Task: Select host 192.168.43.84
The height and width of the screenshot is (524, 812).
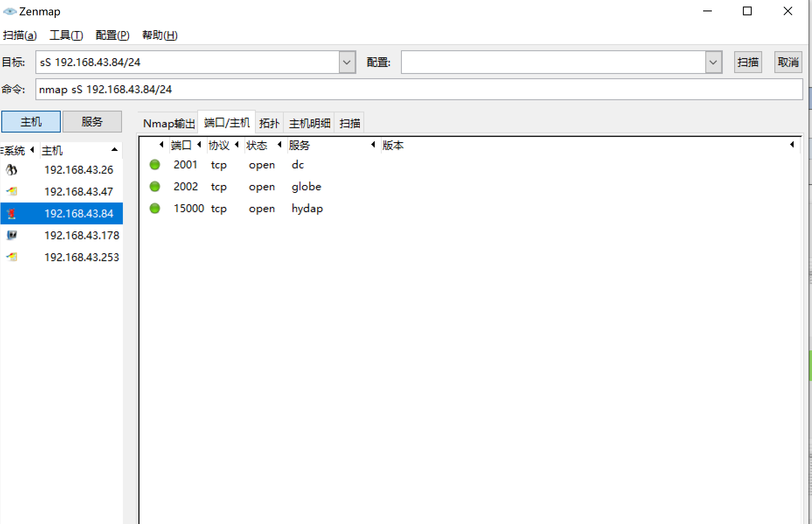Action: pos(61,213)
